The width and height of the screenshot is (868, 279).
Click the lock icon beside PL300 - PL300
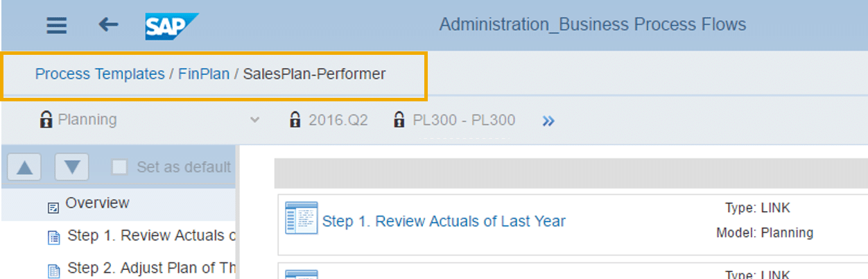pyautogui.click(x=399, y=120)
